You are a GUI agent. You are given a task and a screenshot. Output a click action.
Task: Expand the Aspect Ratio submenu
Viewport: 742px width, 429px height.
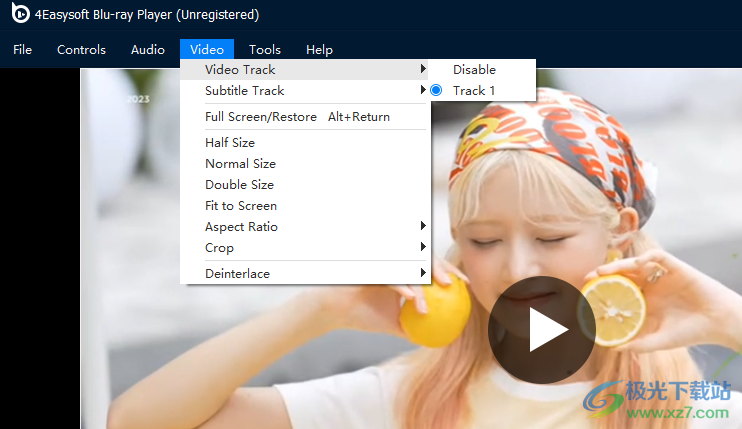(x=305, y=227)
